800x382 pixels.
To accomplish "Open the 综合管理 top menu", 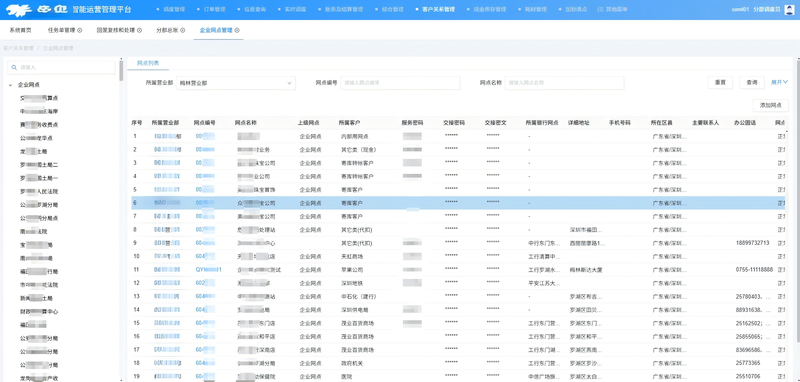I will (392, 10).
